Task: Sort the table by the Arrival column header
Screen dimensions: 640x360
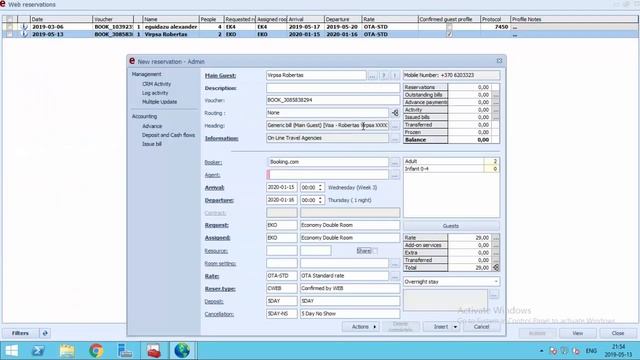Action: click(306, 19)
